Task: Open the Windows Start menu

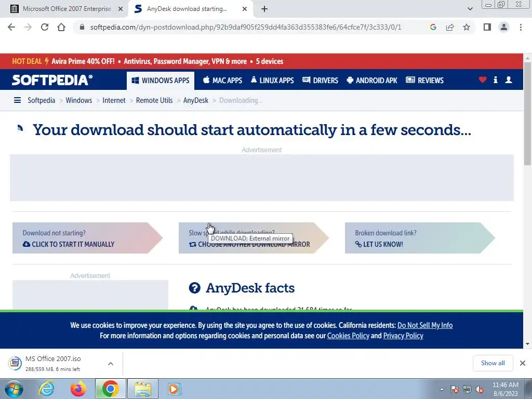Action: (14, 389)
